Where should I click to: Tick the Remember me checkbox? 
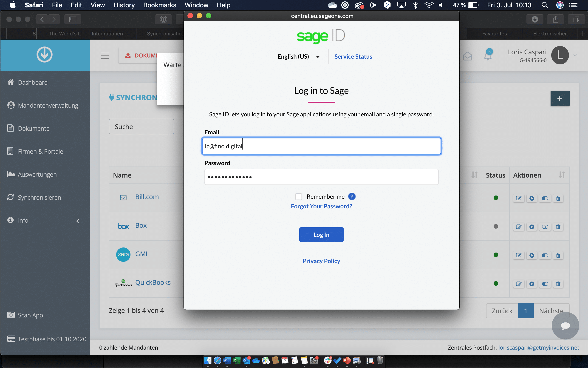(x=298, y=196)
